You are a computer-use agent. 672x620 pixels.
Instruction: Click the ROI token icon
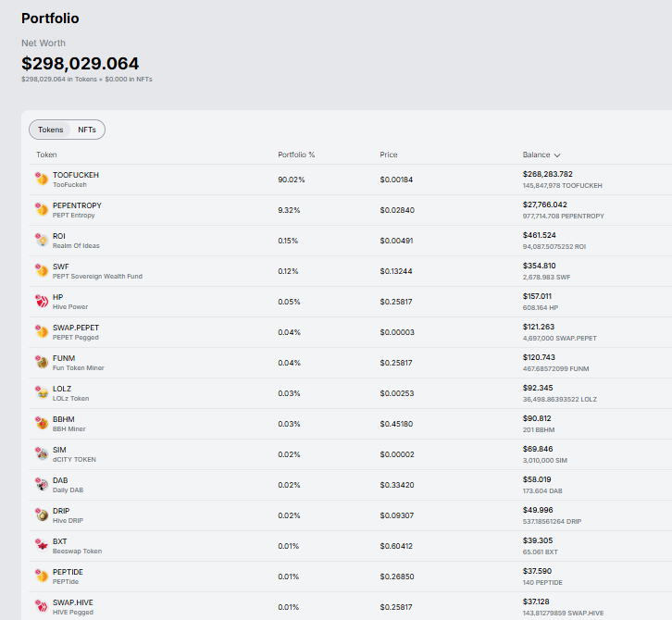[42, 240]
